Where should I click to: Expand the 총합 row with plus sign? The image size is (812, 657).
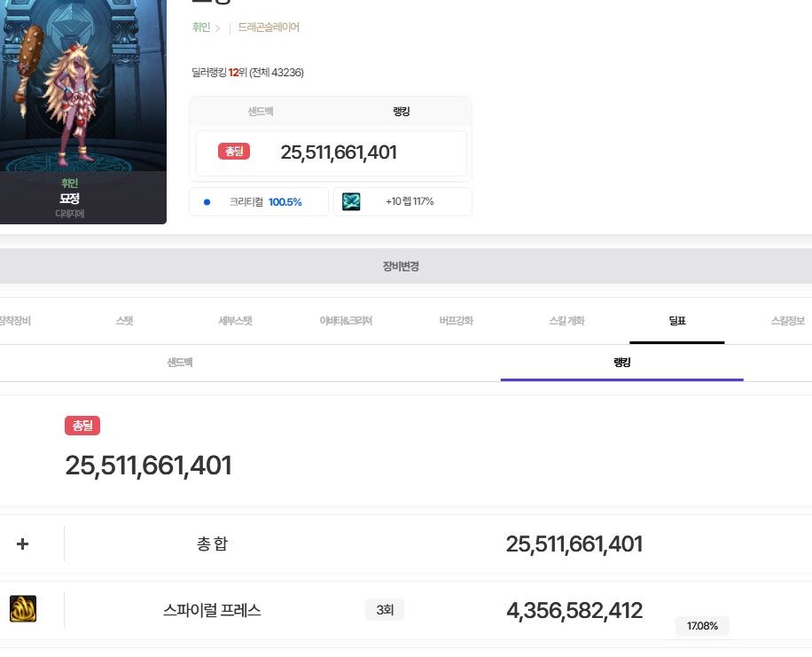(22, 544)
